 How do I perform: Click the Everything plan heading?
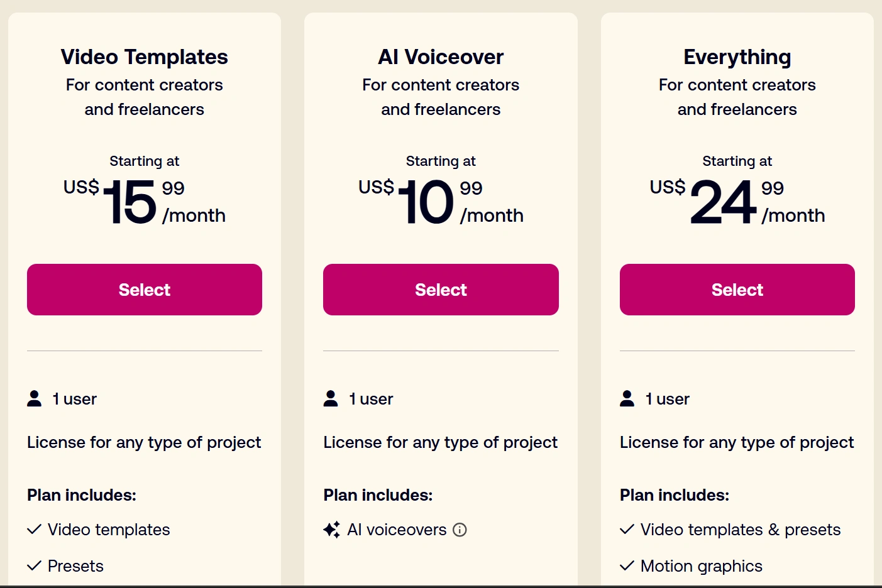tap(737, 57)
